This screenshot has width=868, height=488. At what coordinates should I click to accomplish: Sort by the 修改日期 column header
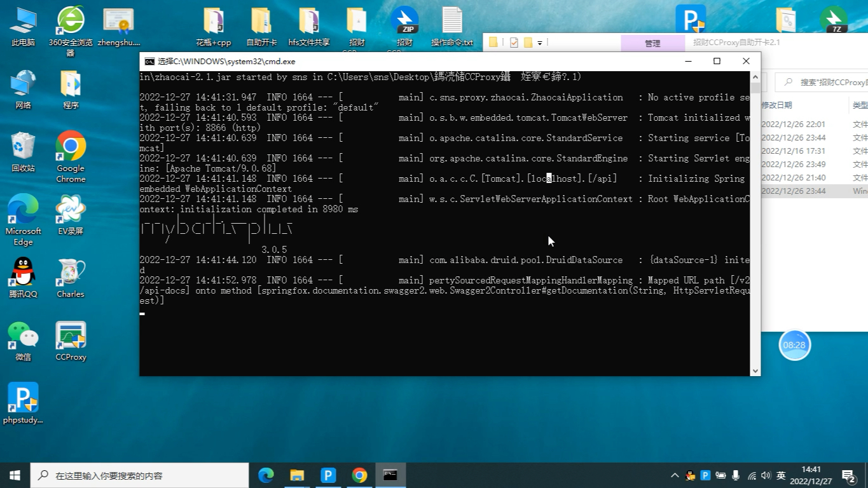(x=777, y=105)
